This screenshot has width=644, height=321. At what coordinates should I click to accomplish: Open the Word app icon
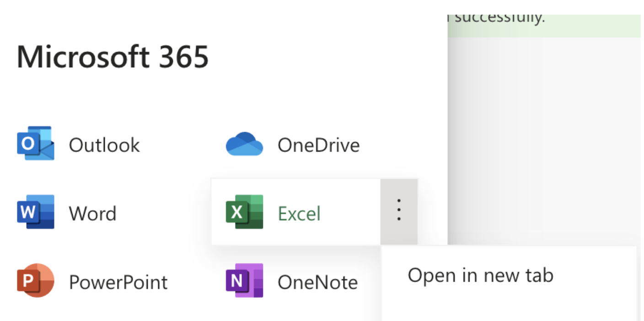(36, 212)
